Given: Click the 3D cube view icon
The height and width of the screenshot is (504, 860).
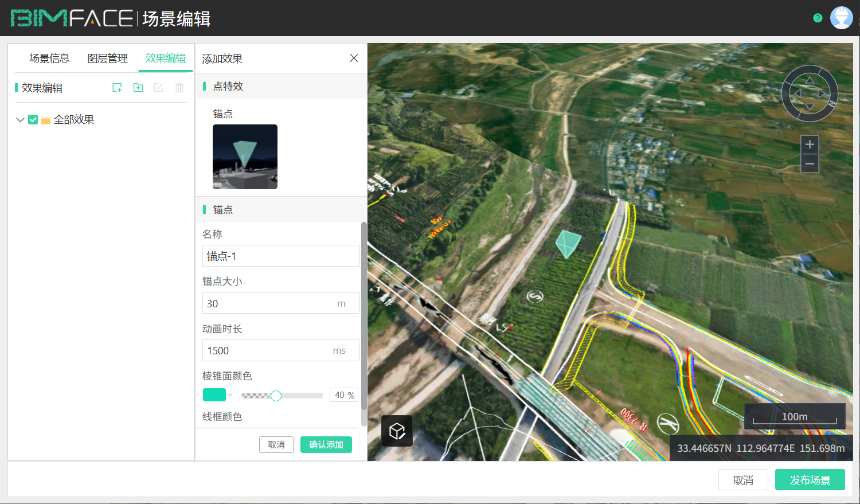Looking at the screenshot, I should [x=397, y=431].
